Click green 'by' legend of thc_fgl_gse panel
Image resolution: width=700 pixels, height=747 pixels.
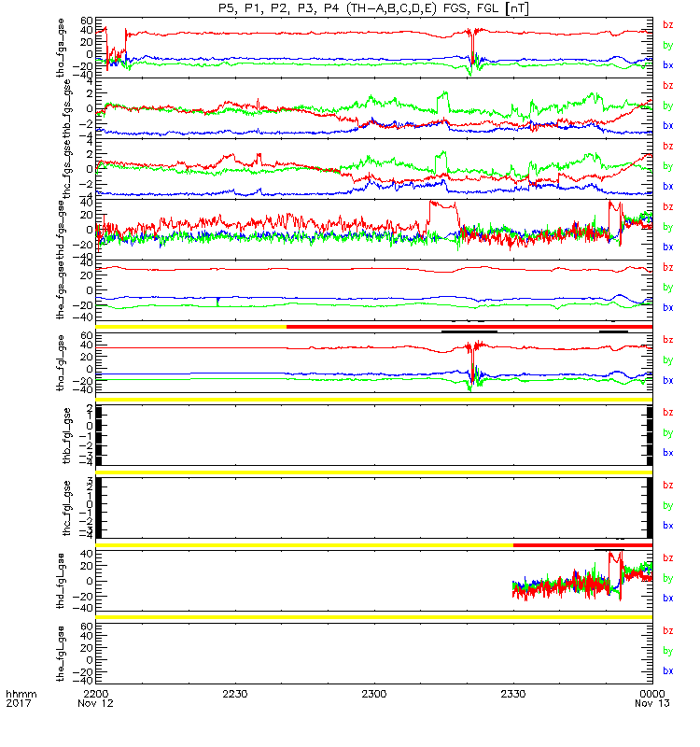[x=668, y=505]
